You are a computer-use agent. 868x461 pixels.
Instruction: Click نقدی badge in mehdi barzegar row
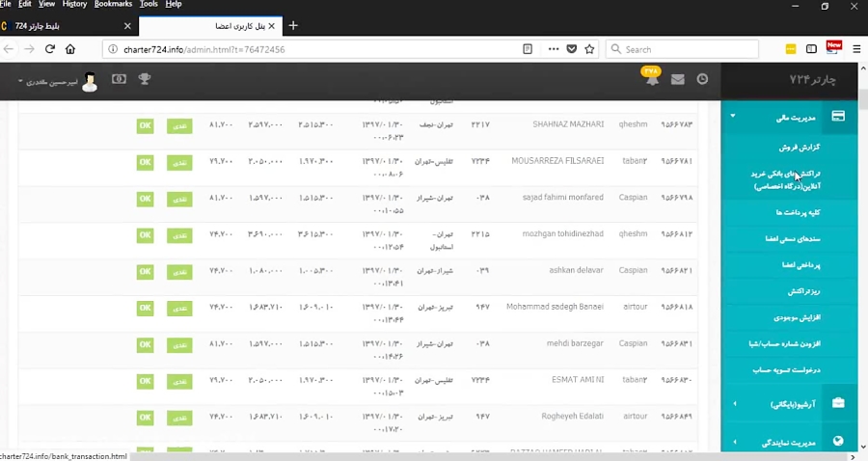tap(179, 345)
